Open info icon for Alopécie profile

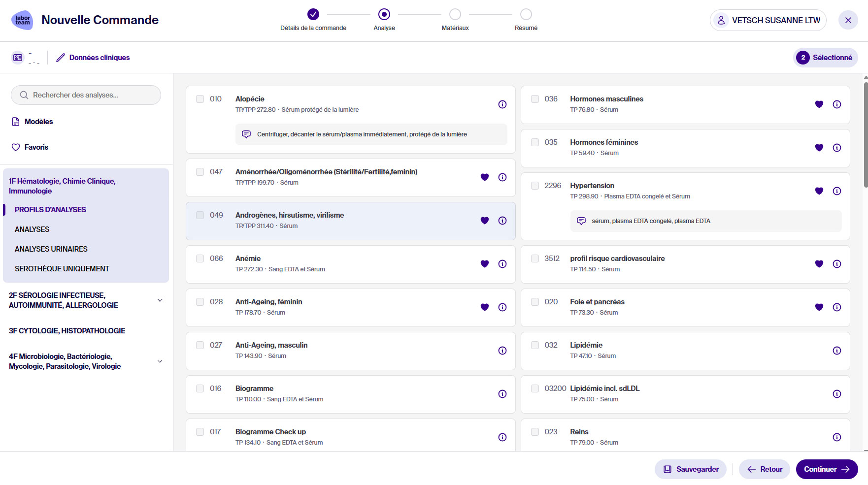pyautogui.click(x=502, y=104)
